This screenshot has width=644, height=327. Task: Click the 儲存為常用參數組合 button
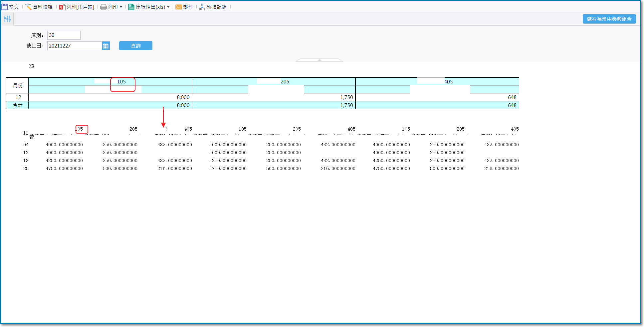(x=609, y=19)
